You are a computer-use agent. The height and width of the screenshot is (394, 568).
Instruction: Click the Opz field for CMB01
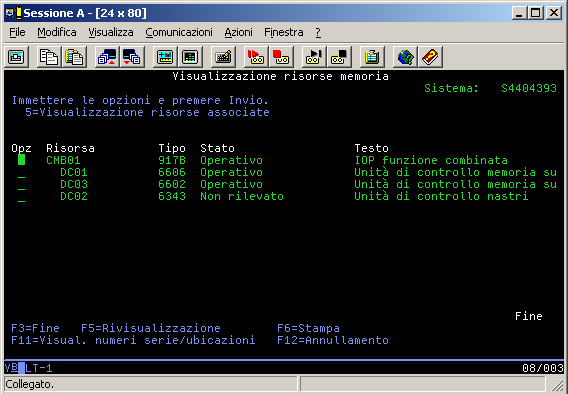coord(21,160)
